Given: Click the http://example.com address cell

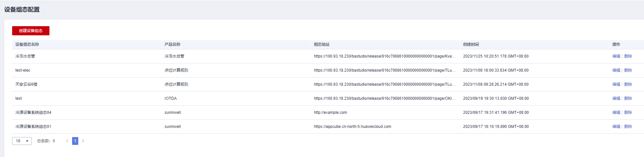Looking at the screenshot, I should [331, 113].
